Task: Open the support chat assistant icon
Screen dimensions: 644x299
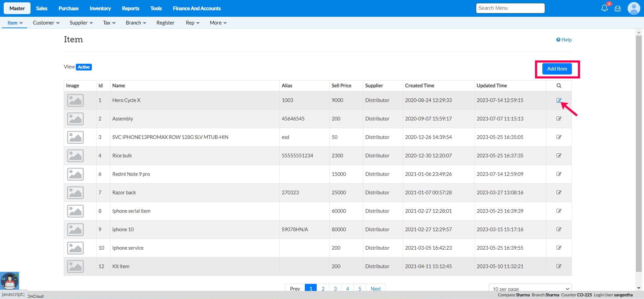Action: click(x=10, y=281)
